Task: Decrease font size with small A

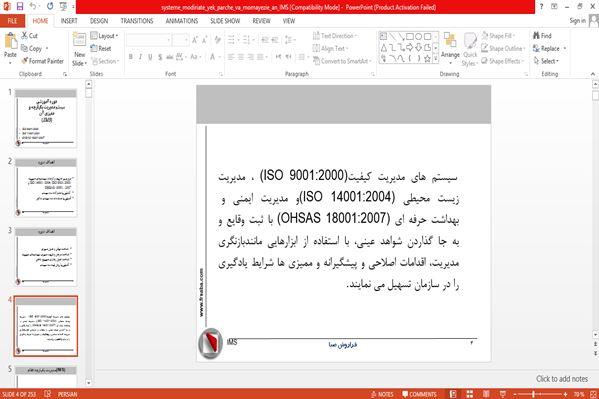Action: pos(204,40)
